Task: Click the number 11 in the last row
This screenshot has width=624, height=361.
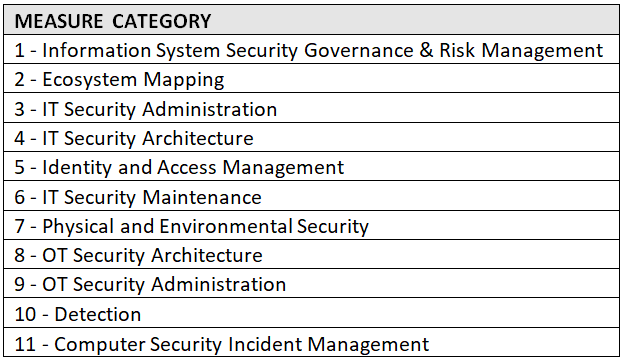Action: coord(25,344)
